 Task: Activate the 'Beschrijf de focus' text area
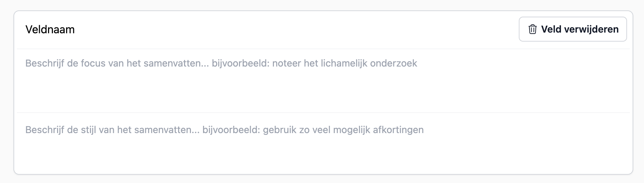(x=104, y=63)
